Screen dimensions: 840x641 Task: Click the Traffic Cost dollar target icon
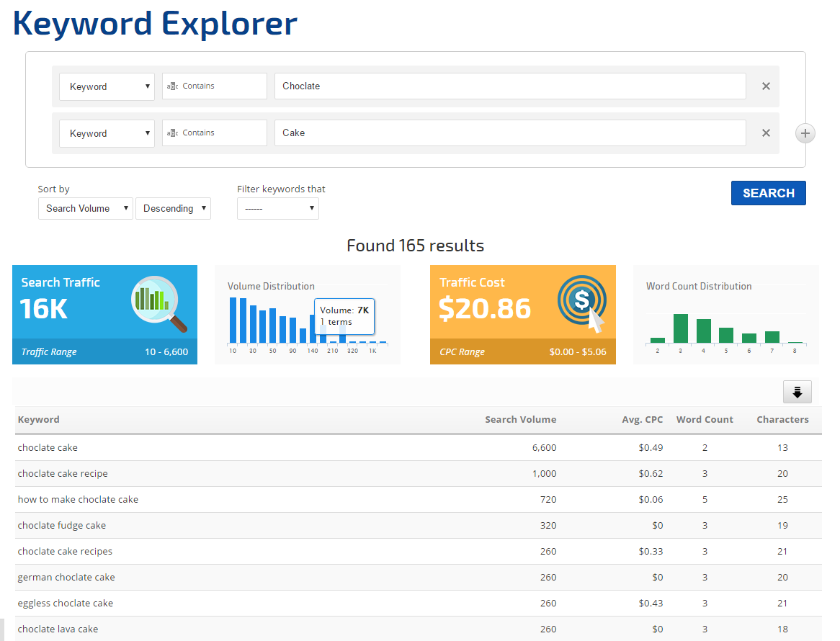click(x=582, y=302)
